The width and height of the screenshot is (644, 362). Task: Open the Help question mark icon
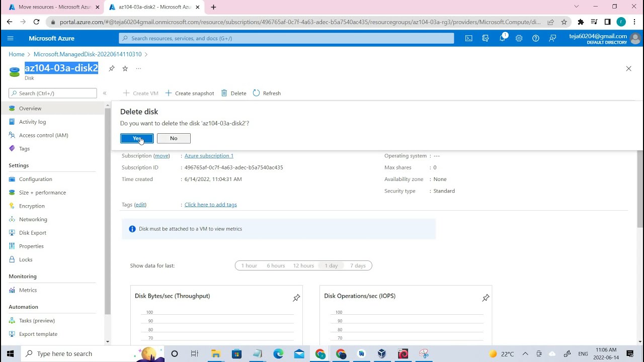point(536,38)
